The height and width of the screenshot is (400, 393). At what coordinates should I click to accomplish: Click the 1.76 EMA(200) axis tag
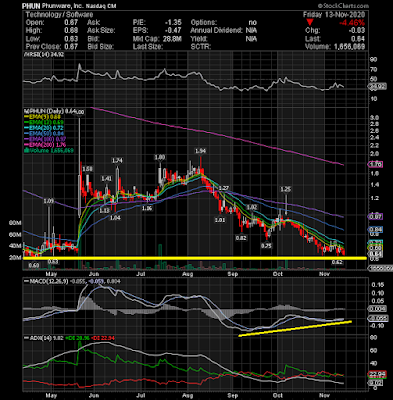pyautogui.click(x=375, y=164)
